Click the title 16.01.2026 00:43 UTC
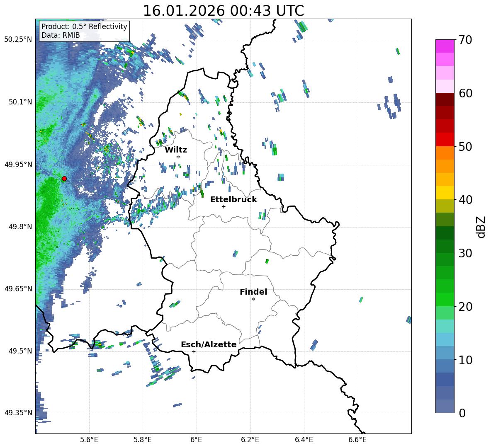Screen dimensions: 491x448 224,11
